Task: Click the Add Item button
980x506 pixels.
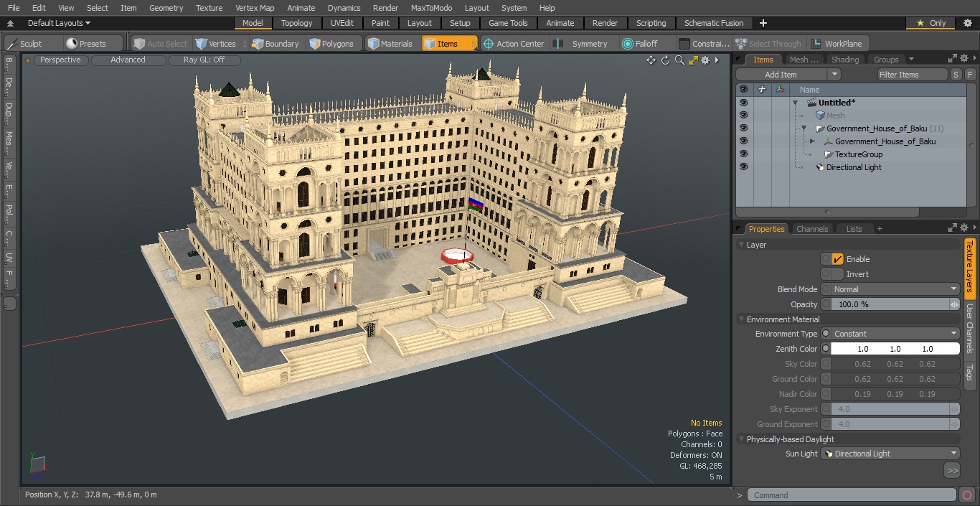Action: pyautogui.click(x=781, y=75)
